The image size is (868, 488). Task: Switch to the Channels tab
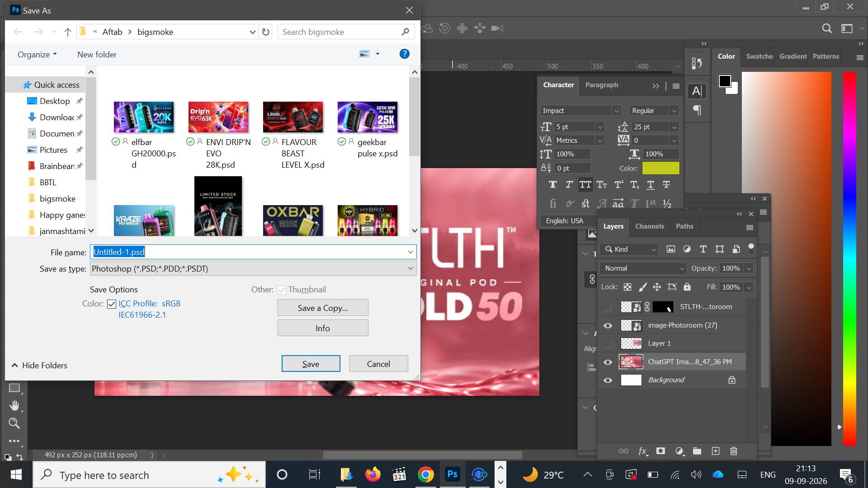(649, 226)
